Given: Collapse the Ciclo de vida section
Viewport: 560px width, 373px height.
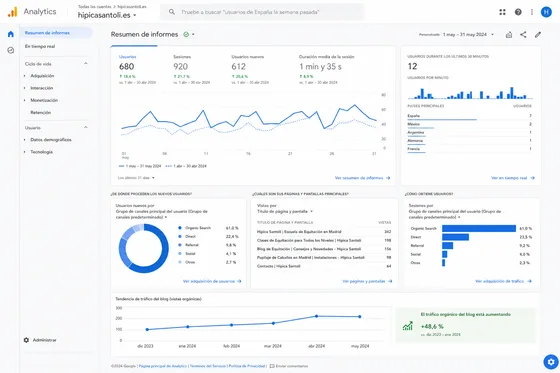Looking at the screenshot, I should 86,64.
